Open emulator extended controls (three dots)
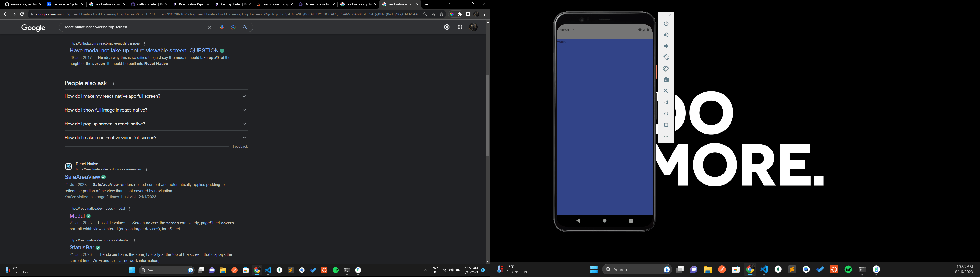 [666, 136]
